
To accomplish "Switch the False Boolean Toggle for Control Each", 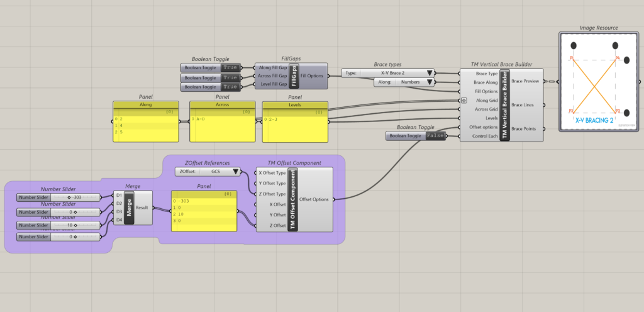I will pos(435,136).
